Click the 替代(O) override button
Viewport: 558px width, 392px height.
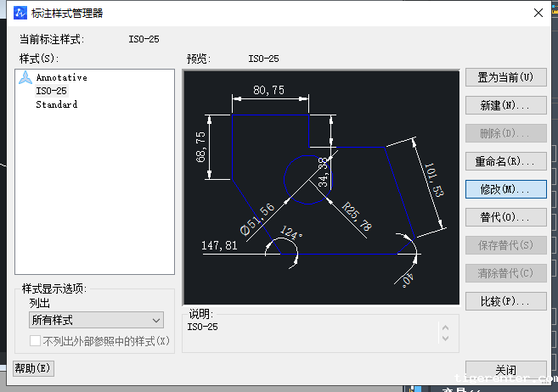pyautogui.click(x=505, y=217)
